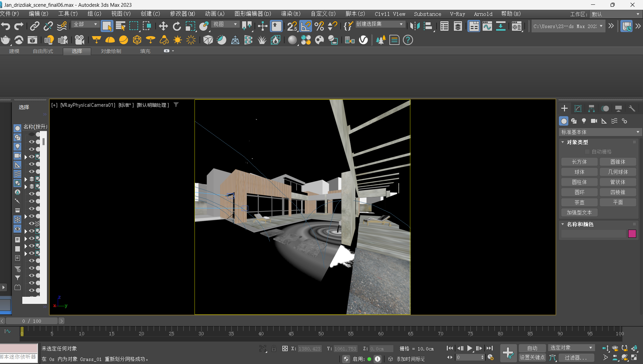Image resolution: width=643 pixels, height=364 pixels.
Task: Open the 全部 selection filter dropdown
Action: pyautogui.click(x=85, y=24)
